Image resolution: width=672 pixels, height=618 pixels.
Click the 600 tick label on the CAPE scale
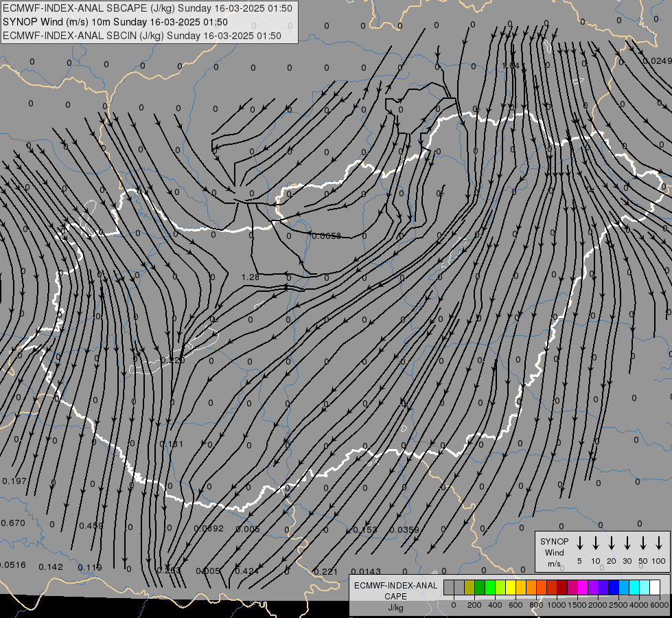(515, 605)
